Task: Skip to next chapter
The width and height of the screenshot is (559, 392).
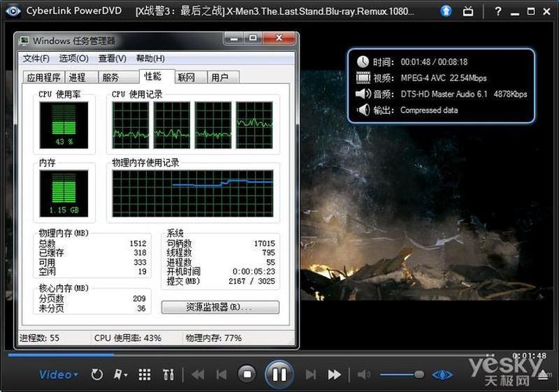Action: tap(310, 375)
